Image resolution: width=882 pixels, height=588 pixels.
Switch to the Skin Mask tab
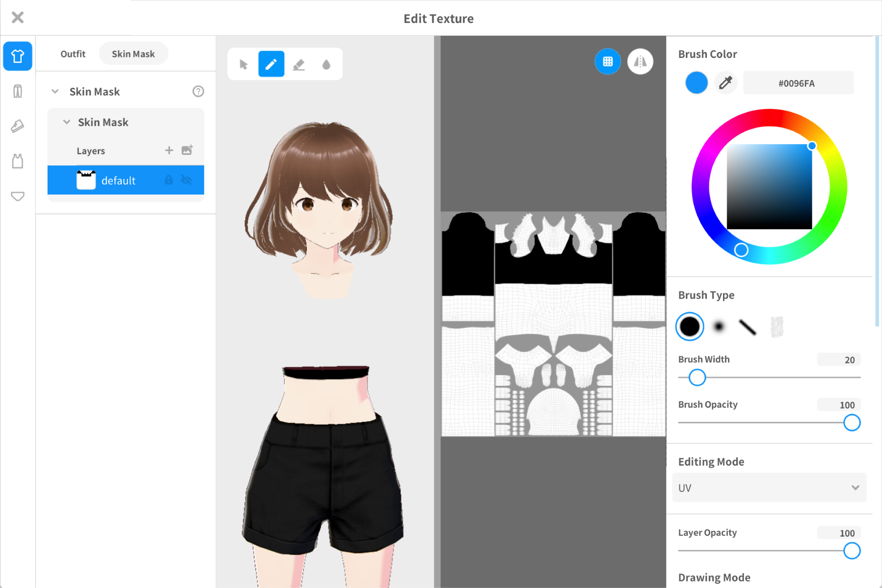click(133, 54)
